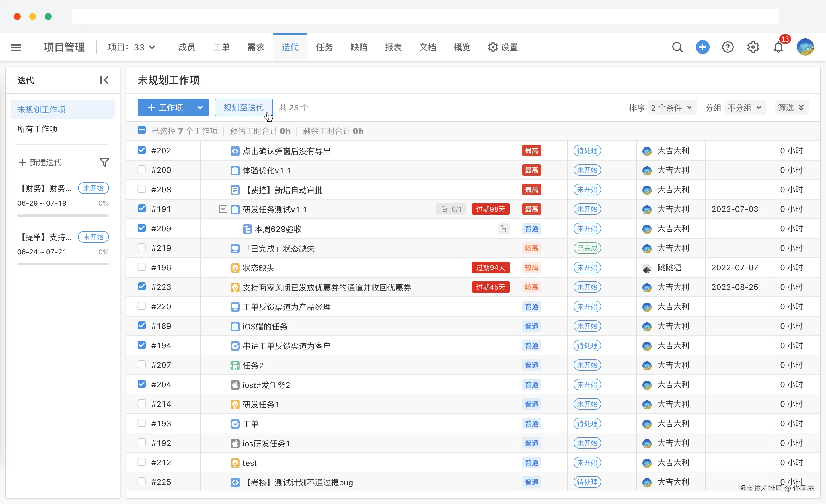Viewport: 826px width, 504px height.
Task: Click the help question mark icon
Action: click(x=727, y=47)
